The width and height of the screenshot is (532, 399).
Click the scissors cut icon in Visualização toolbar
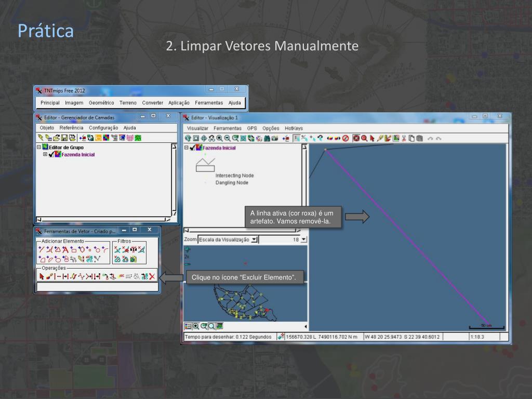(404, 138)
